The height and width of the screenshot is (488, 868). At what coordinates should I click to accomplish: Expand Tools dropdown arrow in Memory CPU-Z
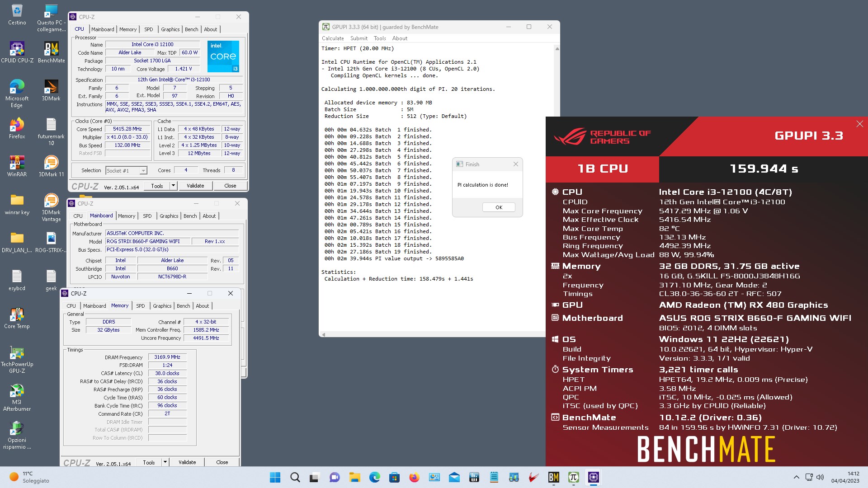(165, 462)
